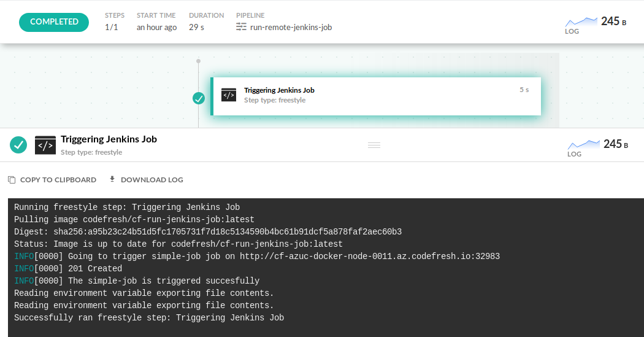Click the resize handle bars in step header

(x=374, y=145)
